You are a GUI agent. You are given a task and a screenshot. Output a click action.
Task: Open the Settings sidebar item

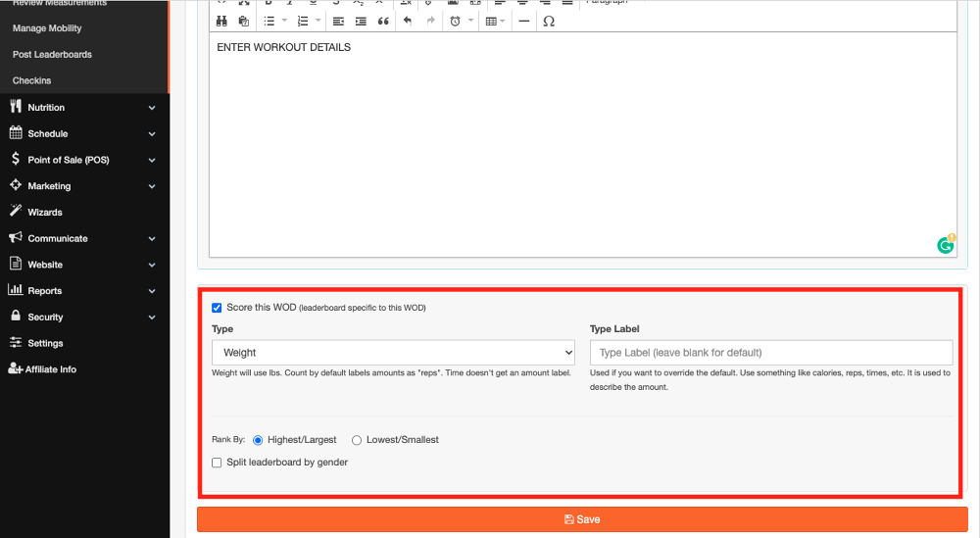tap(45, 343)
